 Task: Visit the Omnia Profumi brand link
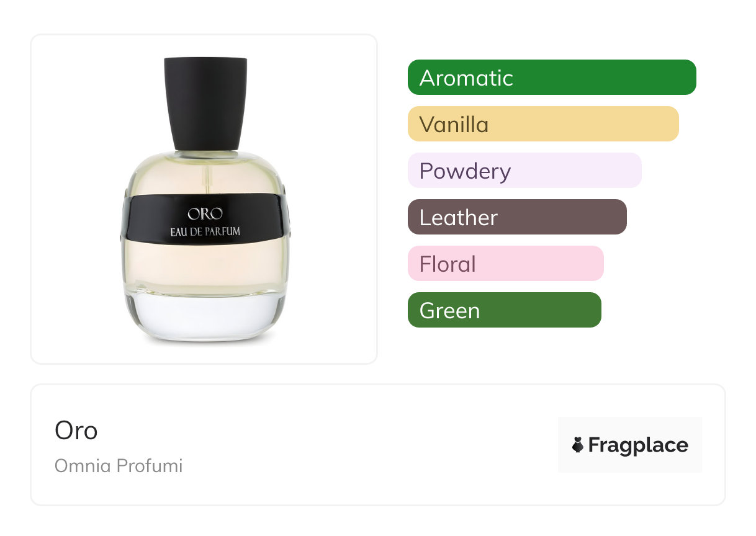coord(119,466)
